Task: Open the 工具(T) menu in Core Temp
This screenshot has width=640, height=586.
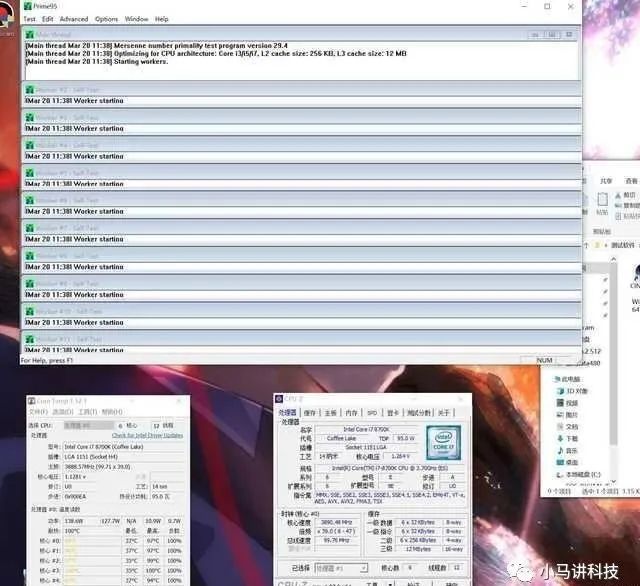Action: tap(87, 412)
